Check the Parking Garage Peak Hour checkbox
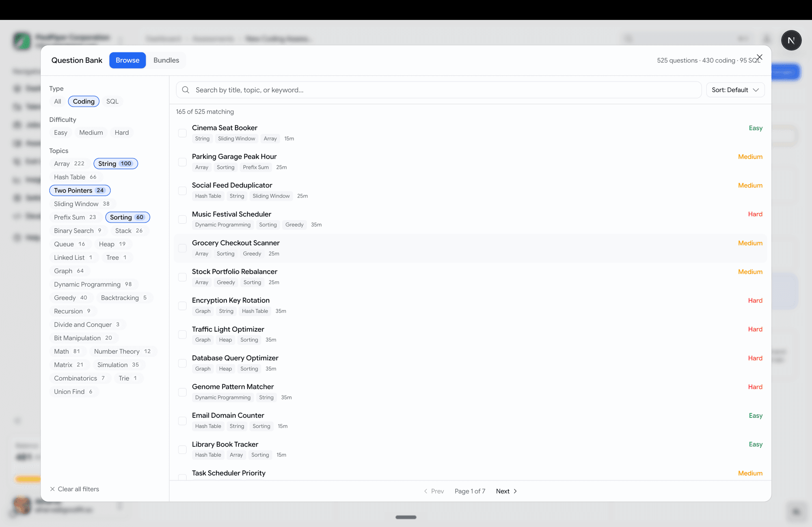This screenshot has width=812, height=527. (x=182, y=162)
